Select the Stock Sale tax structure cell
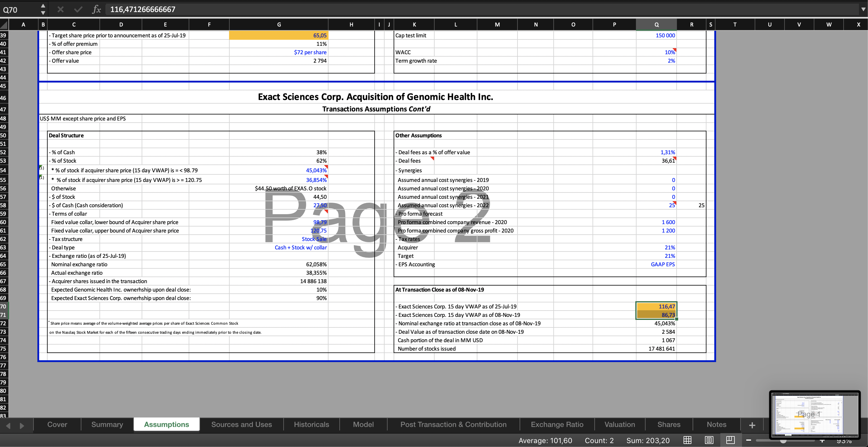Screen dimensions: 868x447 [x=279, y=239]
